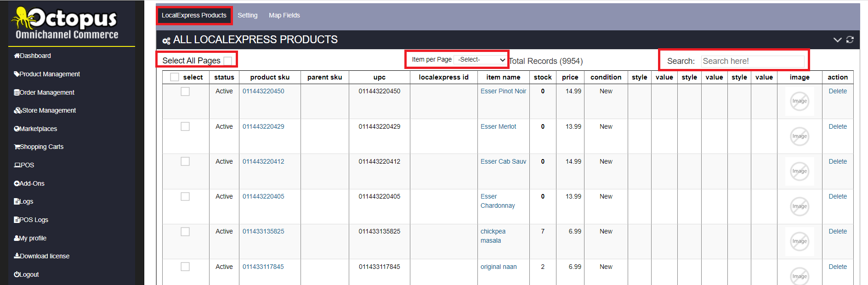Open Store Management in sidebar
The width and height of the screenshot is (868, 285).
(45, 110)
